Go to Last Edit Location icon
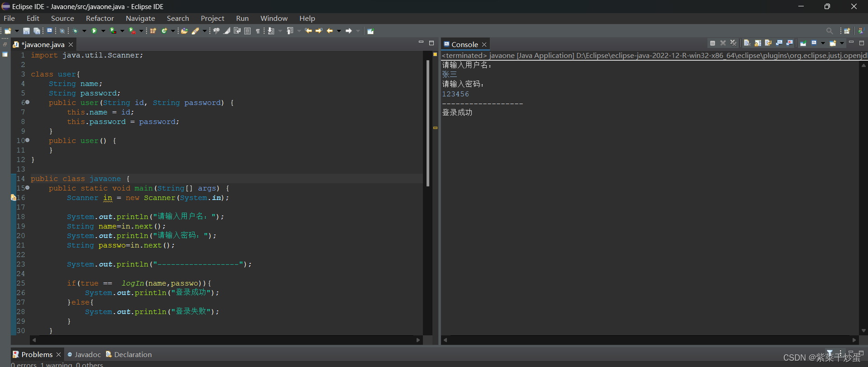The image size is (868, 367). tap(308, 31)
